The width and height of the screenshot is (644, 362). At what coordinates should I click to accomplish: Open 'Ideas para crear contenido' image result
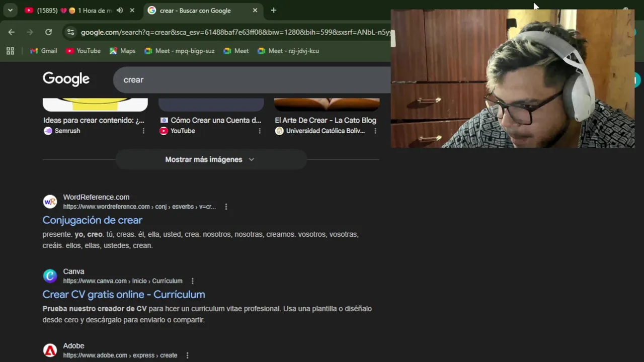pyautogui.click(x=94, y=120)
